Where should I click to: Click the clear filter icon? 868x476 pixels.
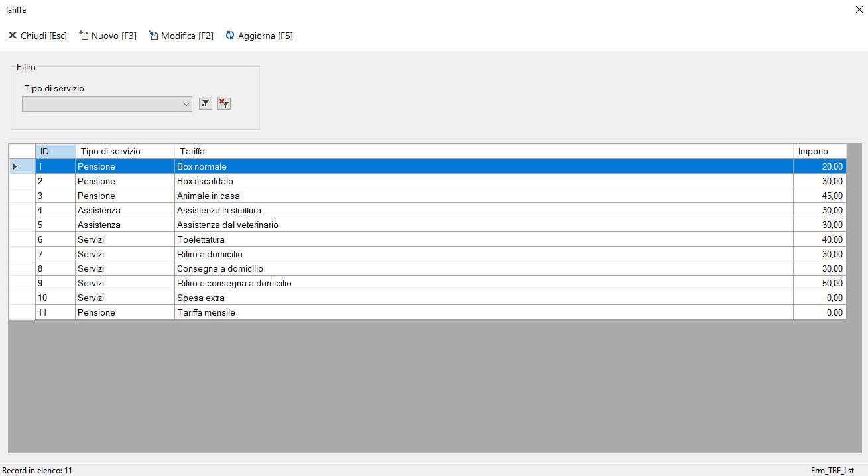224,103
